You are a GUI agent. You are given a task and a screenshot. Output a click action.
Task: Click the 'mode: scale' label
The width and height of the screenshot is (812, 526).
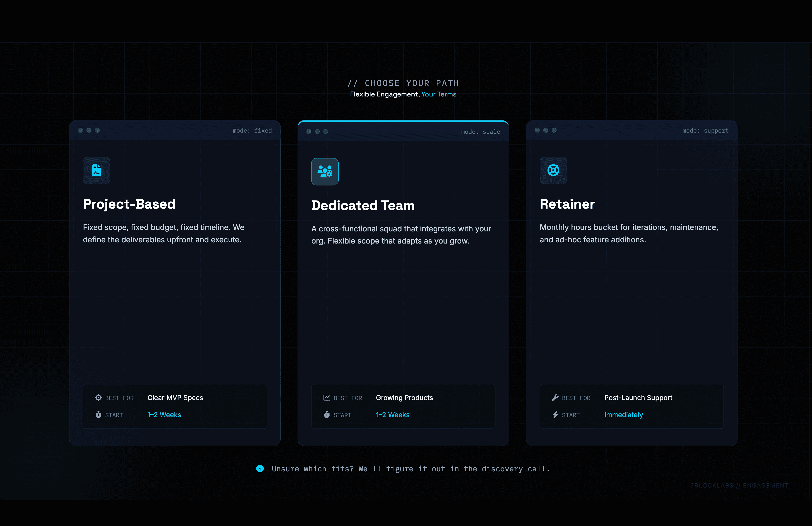(x=480, y=132)
